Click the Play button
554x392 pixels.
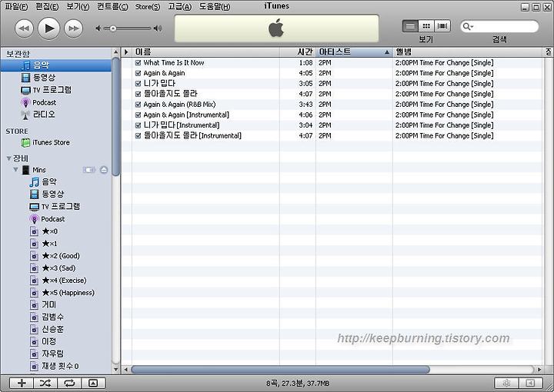(x=48, y=28)
